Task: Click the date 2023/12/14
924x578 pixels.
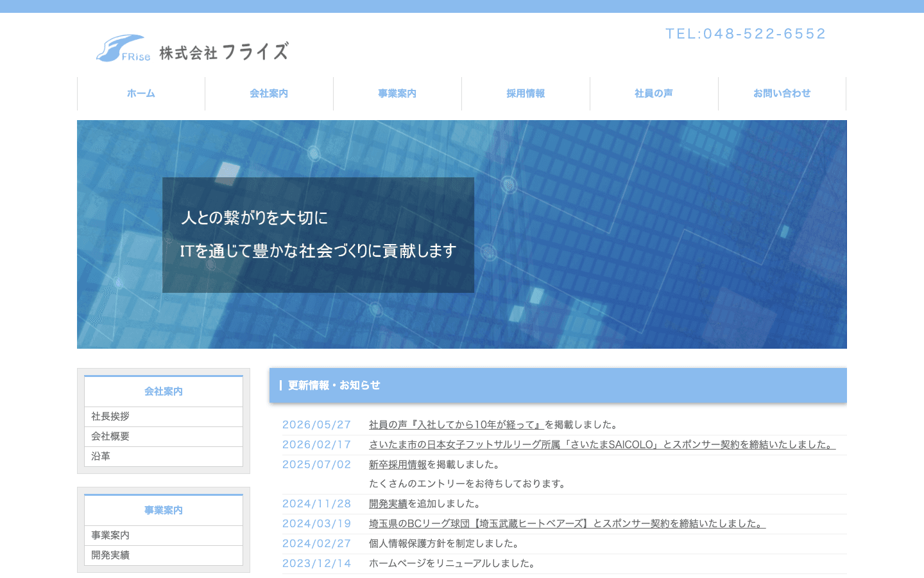Action: click(x=317, y=563)
